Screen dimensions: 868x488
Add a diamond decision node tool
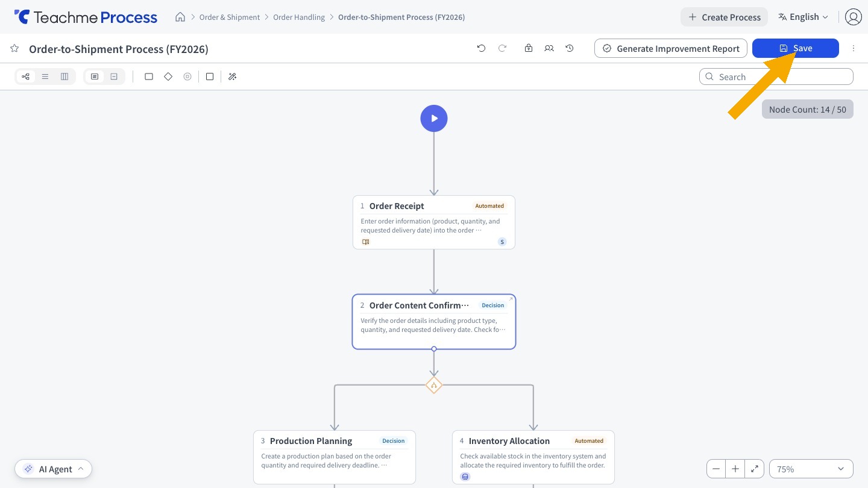coord(168,77)
